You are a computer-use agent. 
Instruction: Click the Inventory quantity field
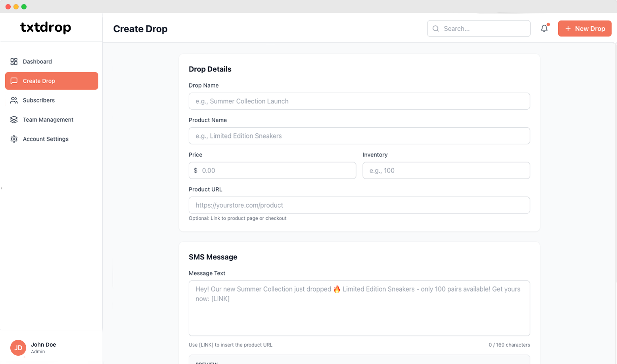pos(446,171)
